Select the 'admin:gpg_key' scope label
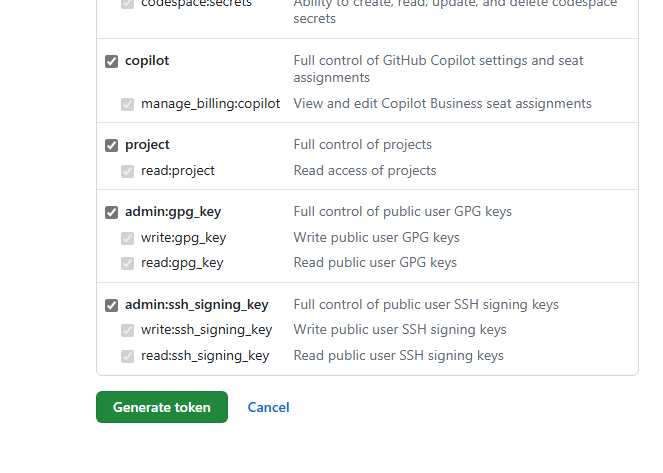Viewport: 663px width, 473px height. coord(173,212)
